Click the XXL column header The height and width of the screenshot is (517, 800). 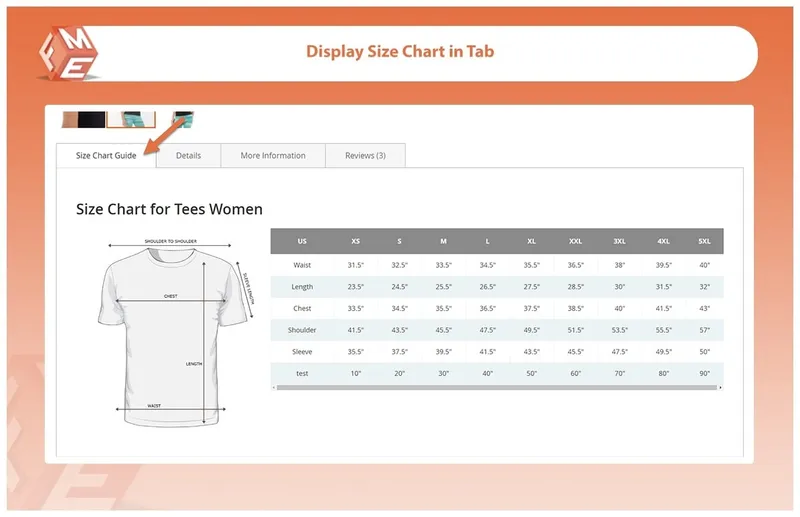coord(576,241)
